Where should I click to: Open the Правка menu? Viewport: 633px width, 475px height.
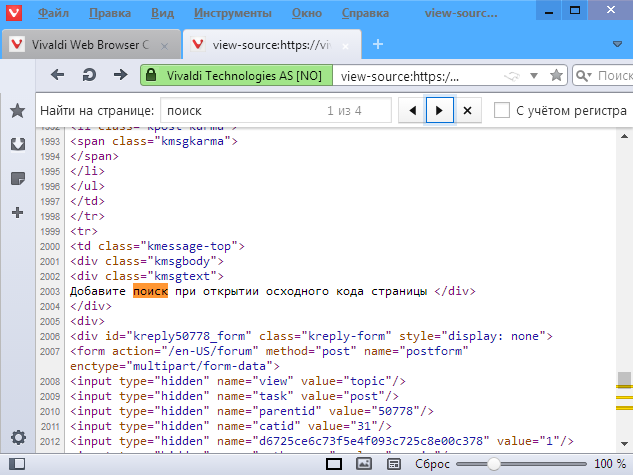click(110, 13)
